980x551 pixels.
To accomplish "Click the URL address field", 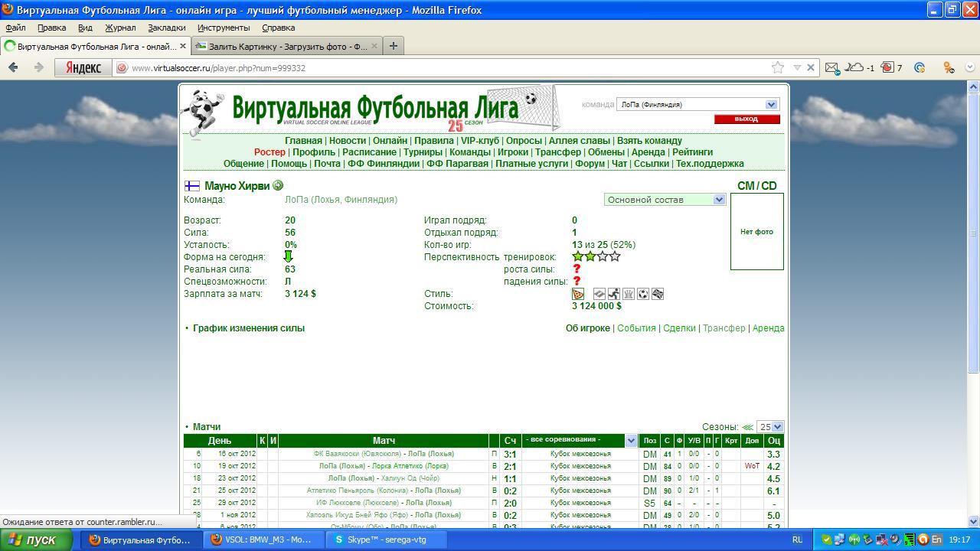I will (444, 67).
